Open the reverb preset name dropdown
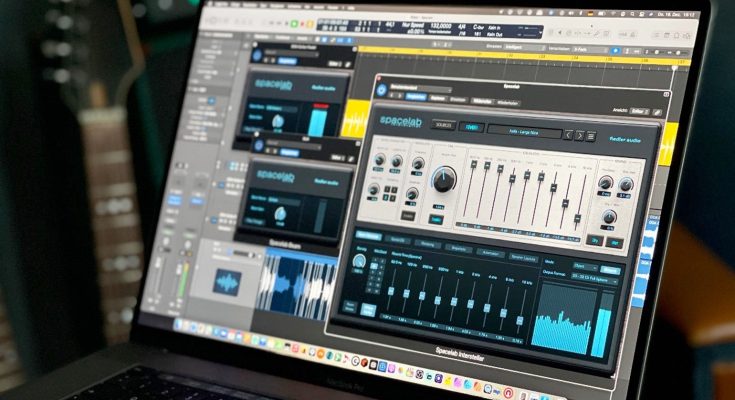The image size is (735, 400). 523,131
